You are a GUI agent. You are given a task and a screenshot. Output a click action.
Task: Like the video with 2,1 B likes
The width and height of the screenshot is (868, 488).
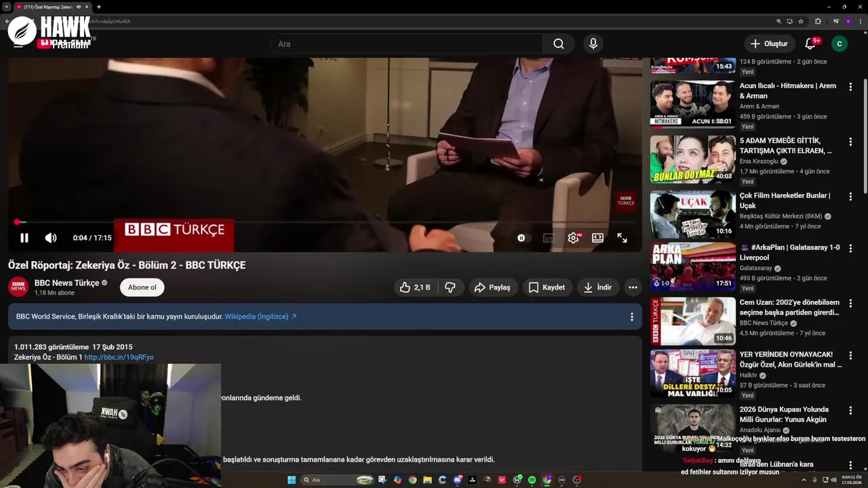(x=416, y=287)
